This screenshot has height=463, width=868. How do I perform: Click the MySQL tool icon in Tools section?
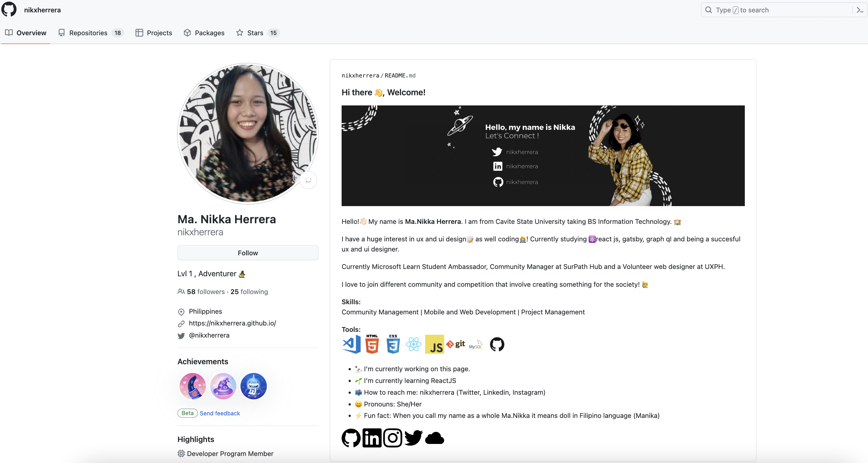point(475,344)
